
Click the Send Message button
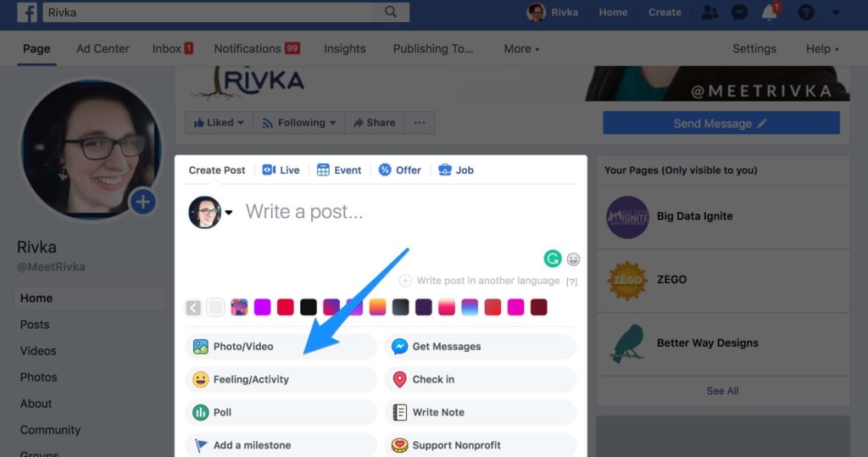(x=721, y=124)
